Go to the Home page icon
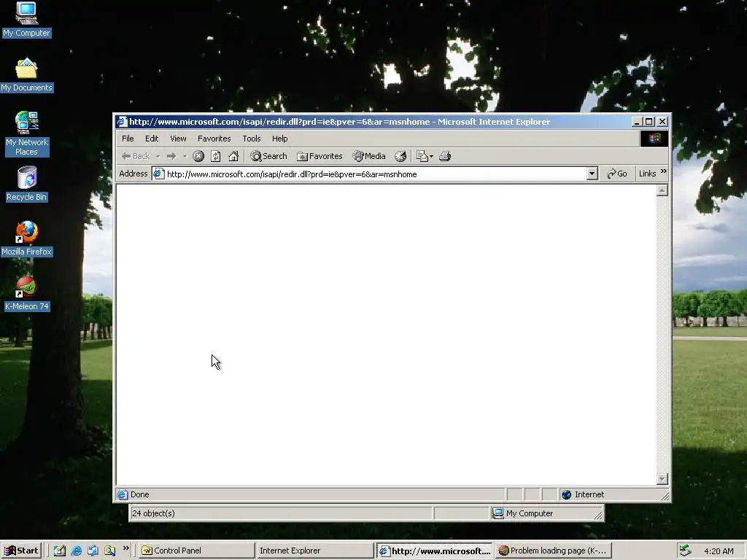747x560 pixels. click(x=233, y=156)
